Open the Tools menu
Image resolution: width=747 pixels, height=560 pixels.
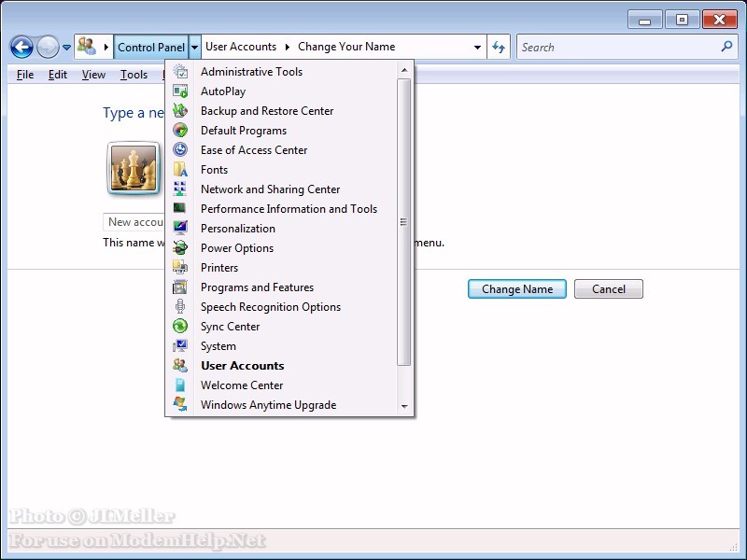(x=134, y=75)
